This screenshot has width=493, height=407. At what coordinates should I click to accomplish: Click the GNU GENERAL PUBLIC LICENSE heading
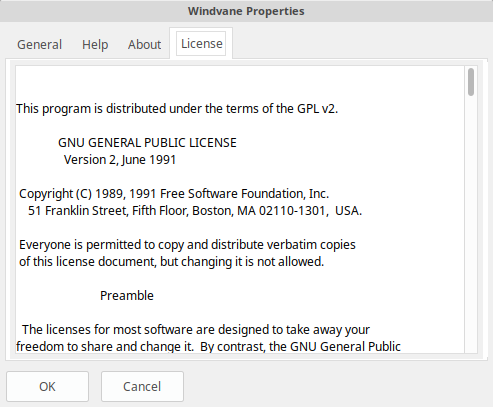point(147,143)
